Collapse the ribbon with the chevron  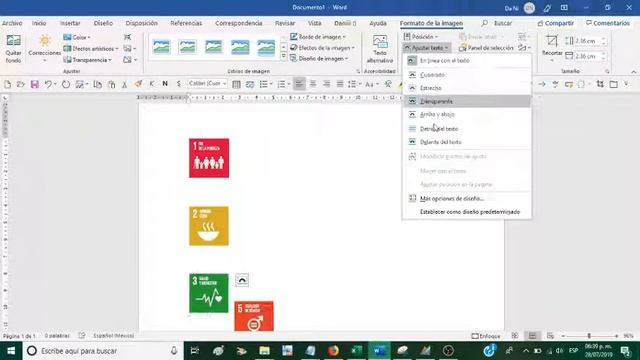click(633, 72)
